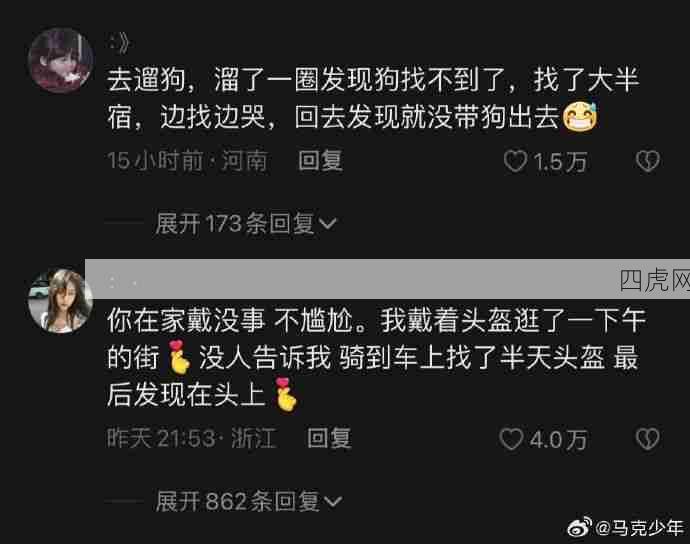This screenshot has width=690, height=544.
Task: Reply to the helmet comment
Action: tap(329, 438)
